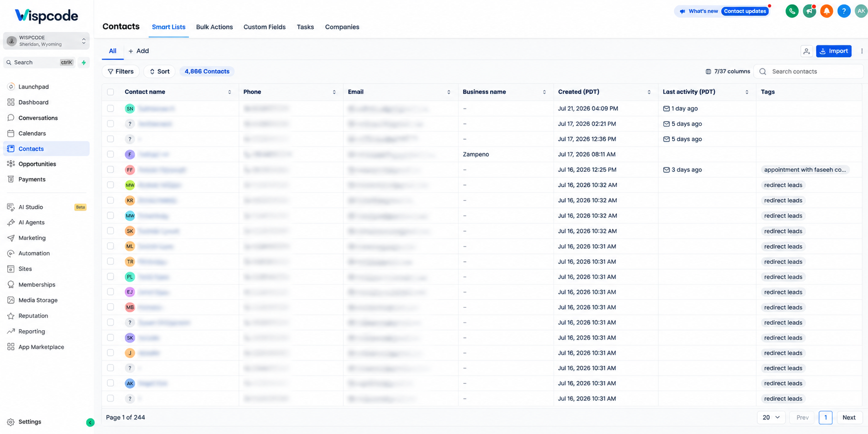This screenshot has width=868, height=434.
Task: Open the WISPCODE account switcher dropdown
Action: click(46, 41)
